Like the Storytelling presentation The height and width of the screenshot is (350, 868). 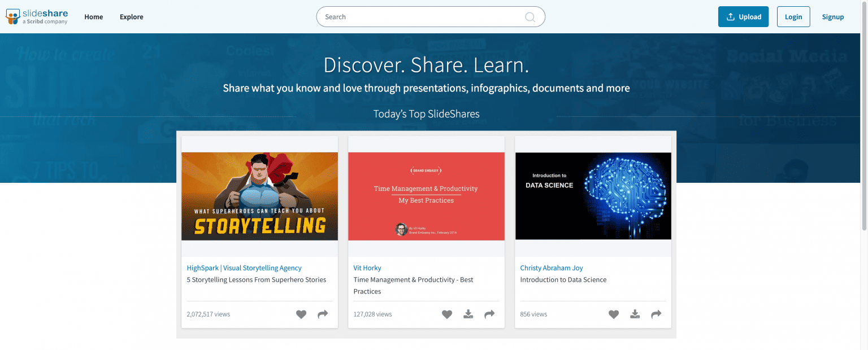click(x=301, y=314)
